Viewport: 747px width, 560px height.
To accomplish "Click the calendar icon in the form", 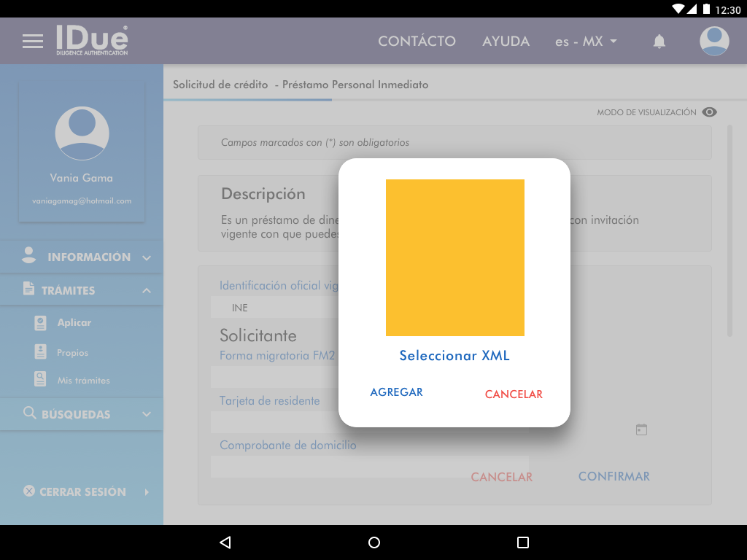I will point(641,429).
